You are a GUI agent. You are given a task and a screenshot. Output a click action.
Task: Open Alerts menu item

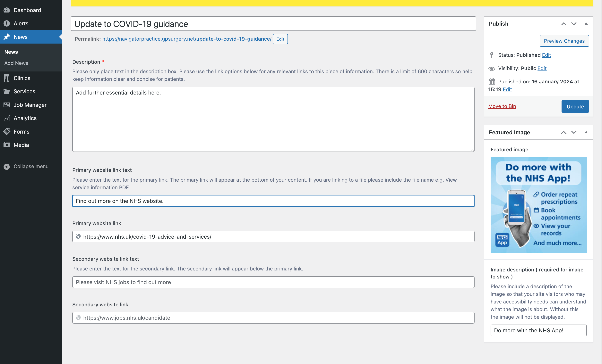coord(31,23)
